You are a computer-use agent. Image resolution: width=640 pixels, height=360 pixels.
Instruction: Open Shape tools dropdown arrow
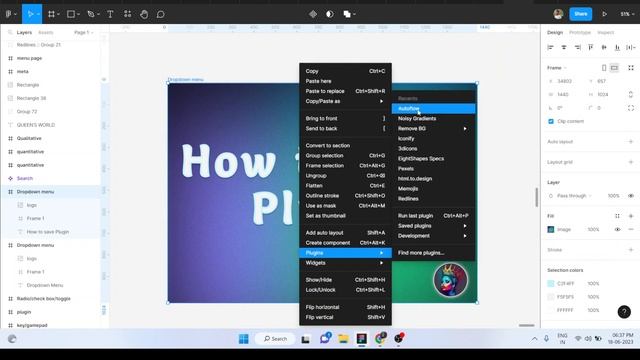coord(78,14)
